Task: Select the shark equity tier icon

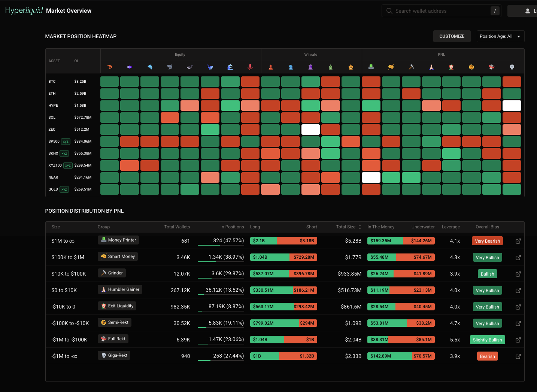Action: coord(170,67)
